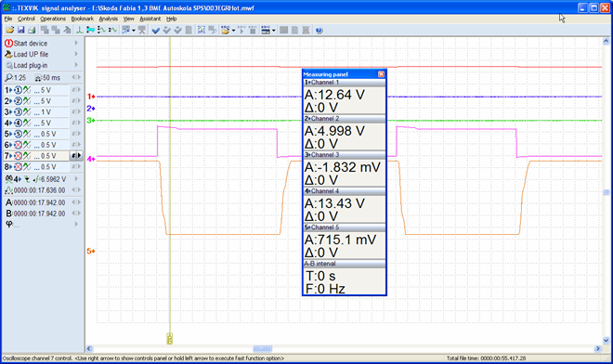Click the phi measurement icon
This screenshot has height=364, width=613.
click(x=9, y=224)
